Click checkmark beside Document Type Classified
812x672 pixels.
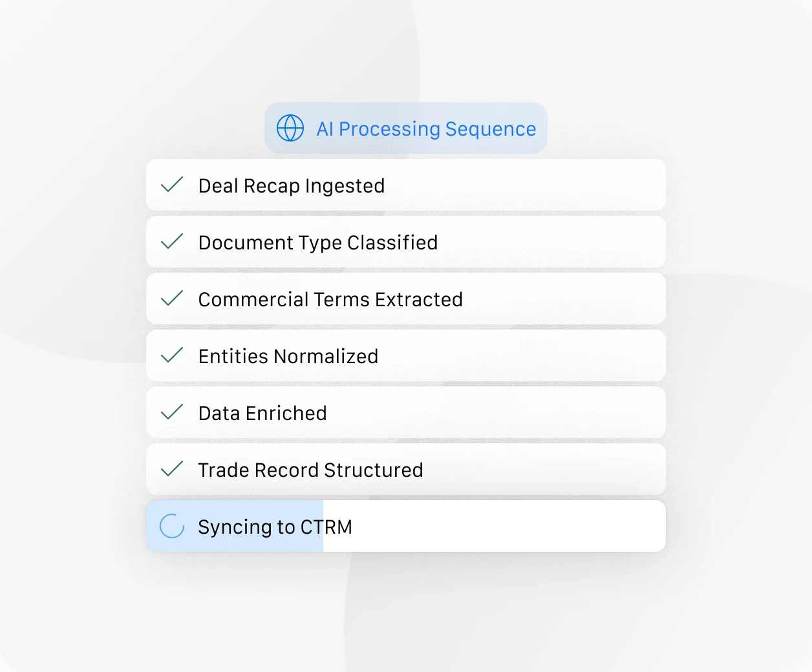[x=172, y=242]
